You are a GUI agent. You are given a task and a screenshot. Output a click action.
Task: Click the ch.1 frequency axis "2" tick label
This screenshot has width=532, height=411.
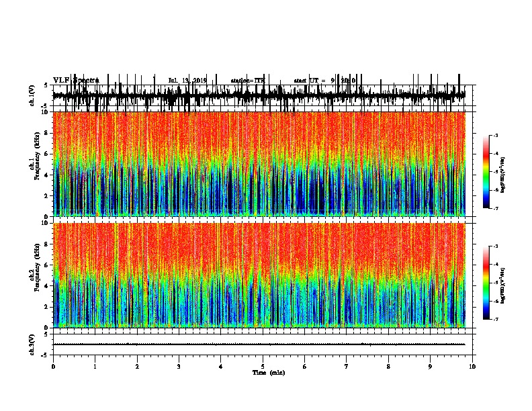tap(48, 195)
